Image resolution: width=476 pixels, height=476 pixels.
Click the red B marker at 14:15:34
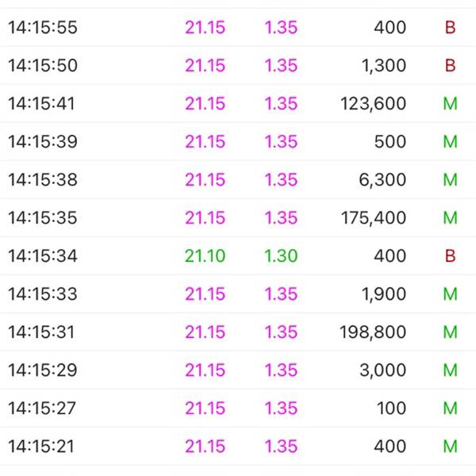coord(450,255)
